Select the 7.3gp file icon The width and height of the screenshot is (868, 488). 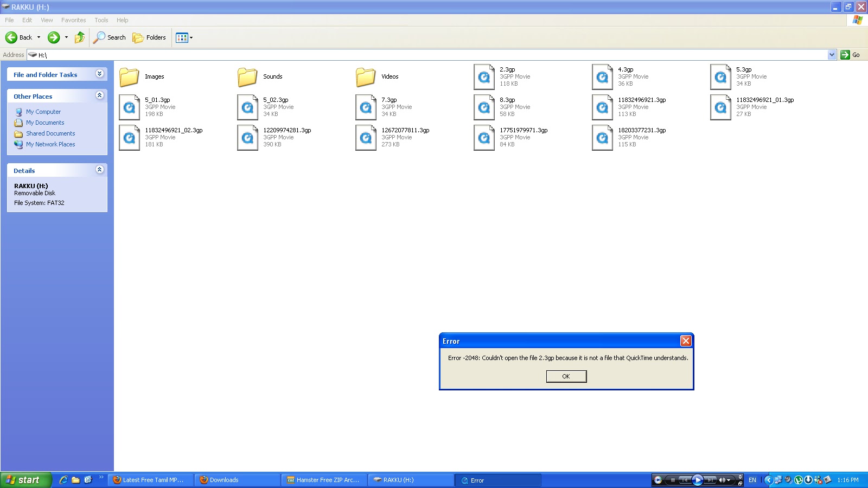pos(366,107)
